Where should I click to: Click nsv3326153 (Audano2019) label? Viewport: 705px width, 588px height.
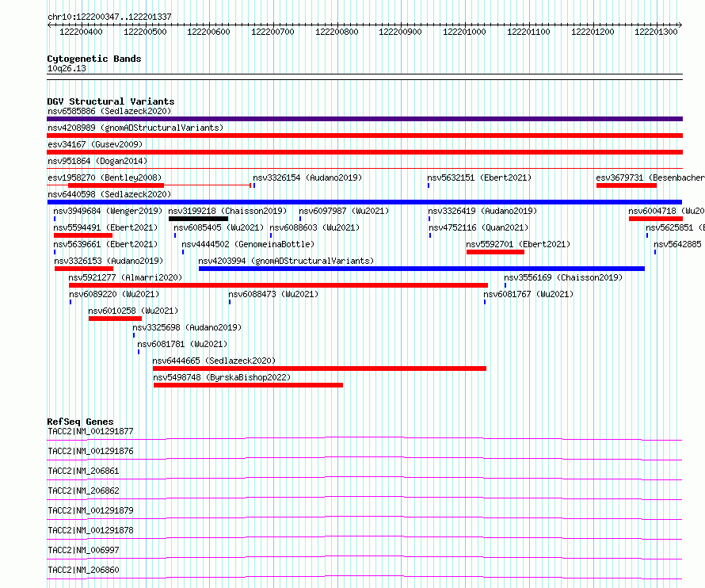tap(109, 261)
